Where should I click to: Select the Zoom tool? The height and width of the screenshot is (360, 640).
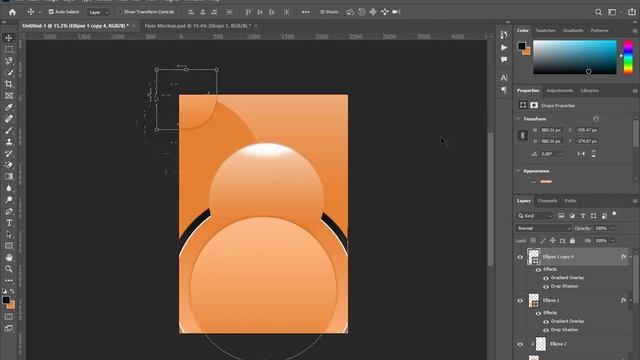click(x=9, y=269)
